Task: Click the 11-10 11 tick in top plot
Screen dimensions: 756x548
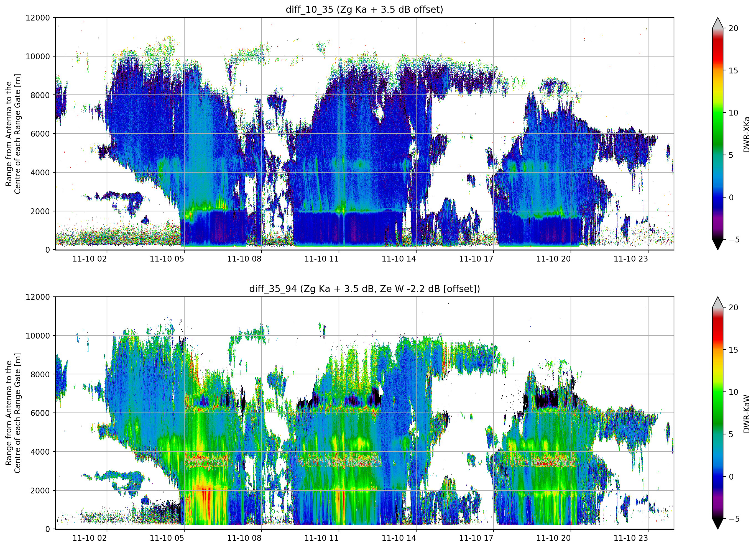Action: (x=322, y=259)
